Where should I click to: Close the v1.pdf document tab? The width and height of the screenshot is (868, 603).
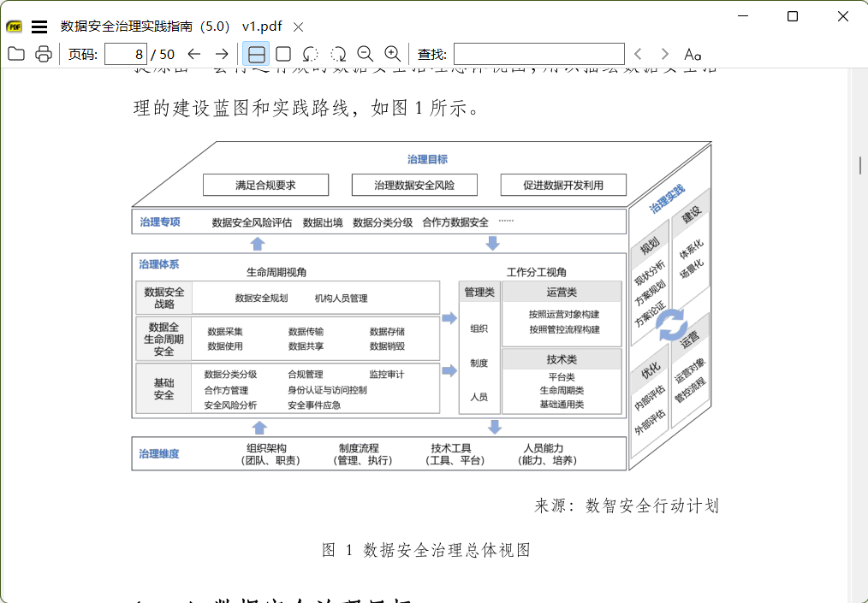(x=299, y=27)
